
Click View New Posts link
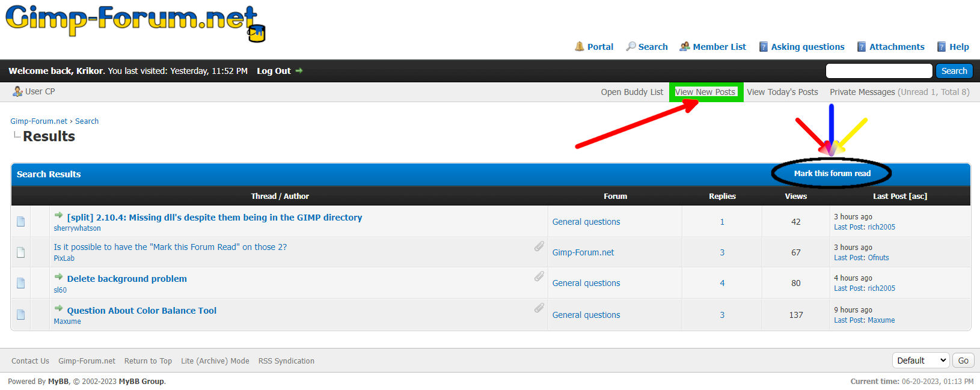(705, 92)
